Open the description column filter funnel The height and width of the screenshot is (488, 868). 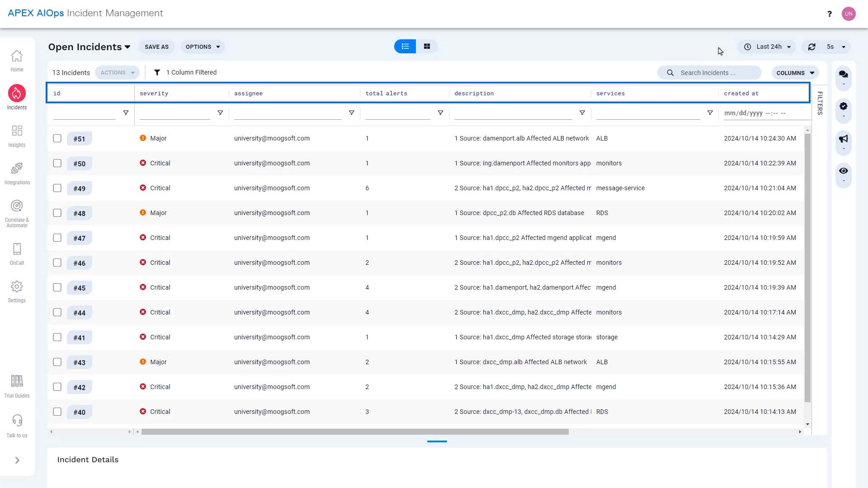tap(582, 113)
